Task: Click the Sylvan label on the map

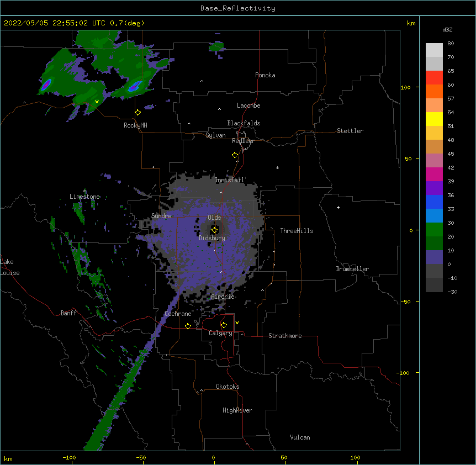Action: pyautogui.click(x=215, y=135)
